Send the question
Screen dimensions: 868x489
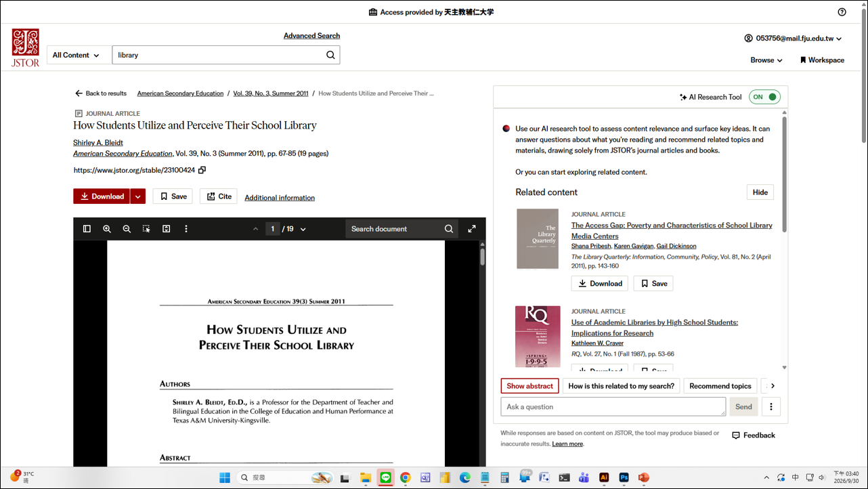click(x=743, y=406)
